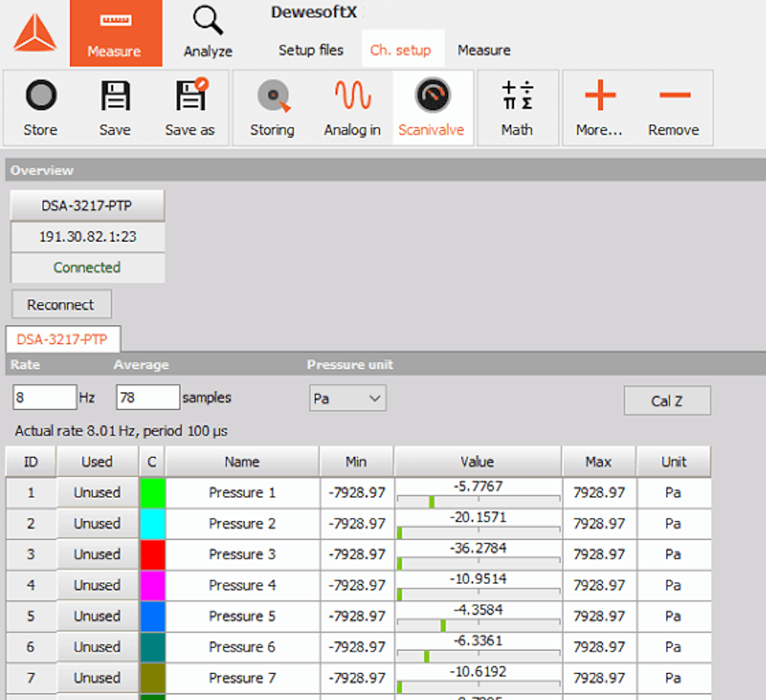Screen dimensions: 766x700
Task: Click the DSA-3217-PTP overview button
Action: point(88,206)
